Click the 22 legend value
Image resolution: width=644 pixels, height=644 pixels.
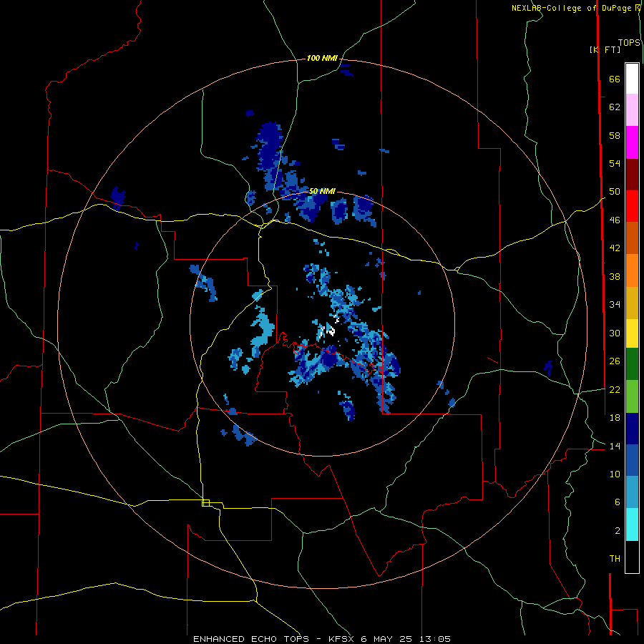coord(615,389)
